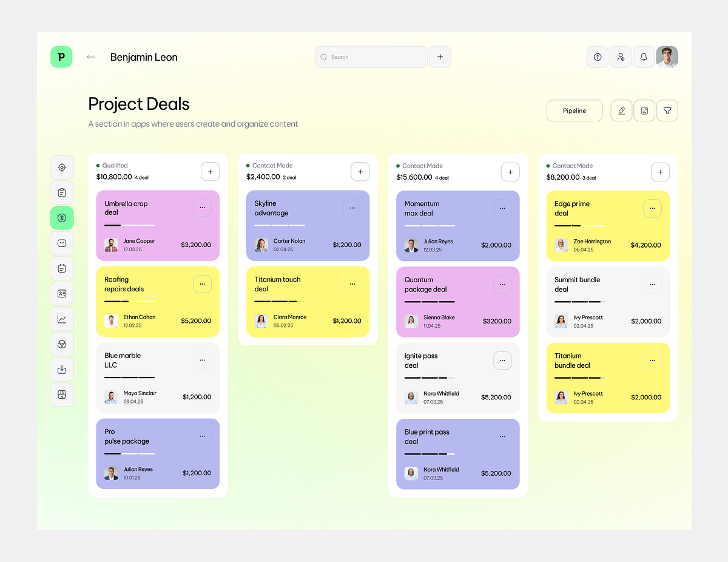The height and width of the screenshot is (562, 728).
Task: Open the calendar icon in sidebar
Action: click(62, 268)
